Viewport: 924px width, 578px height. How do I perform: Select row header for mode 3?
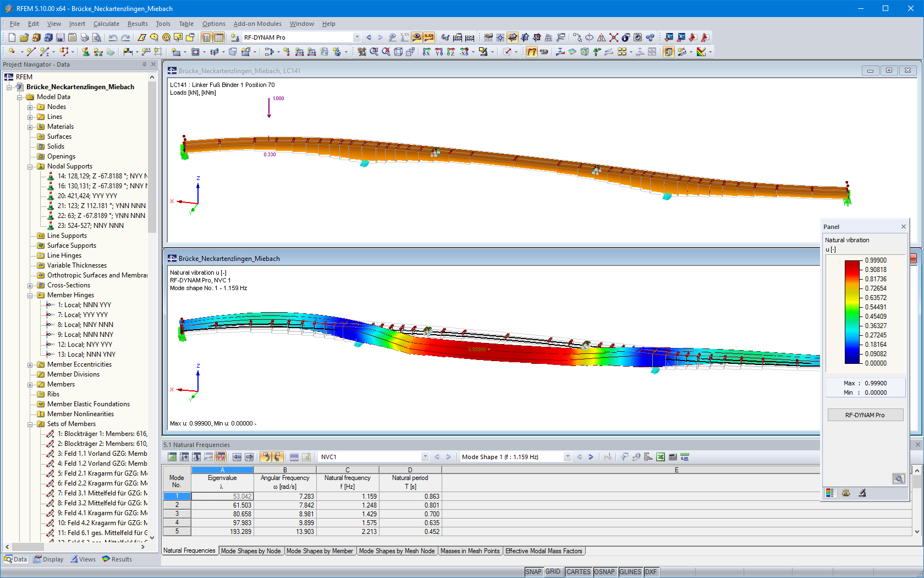pos(177,514)
